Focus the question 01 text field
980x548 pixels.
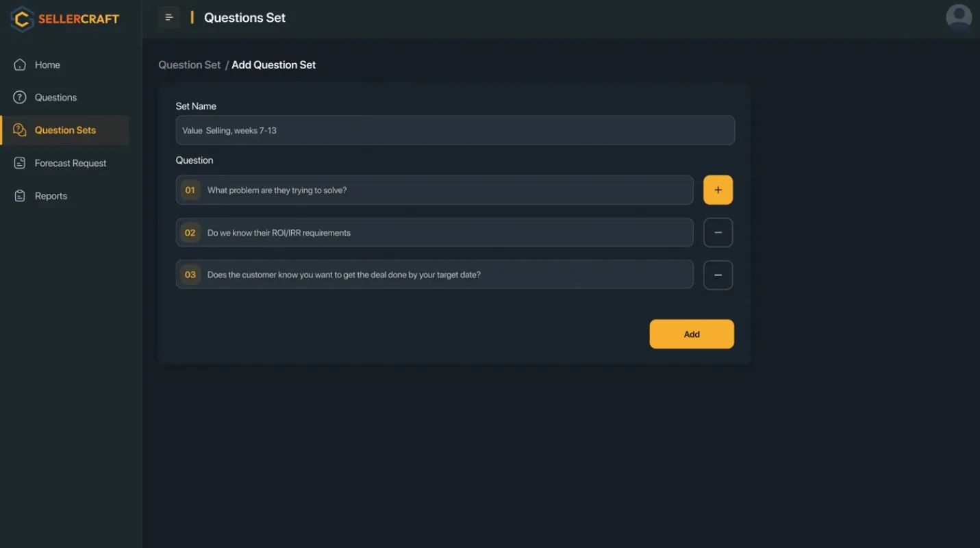click(x=445, y=190)
